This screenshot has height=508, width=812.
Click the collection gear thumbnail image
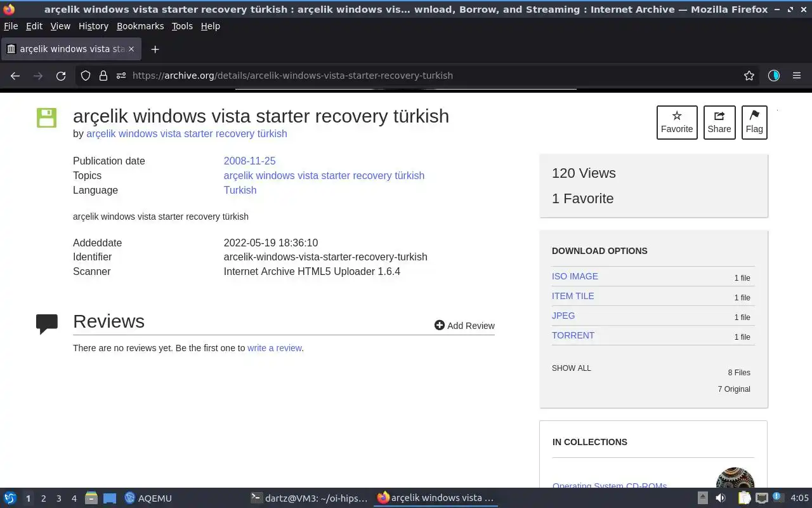[x=735, y=478]
